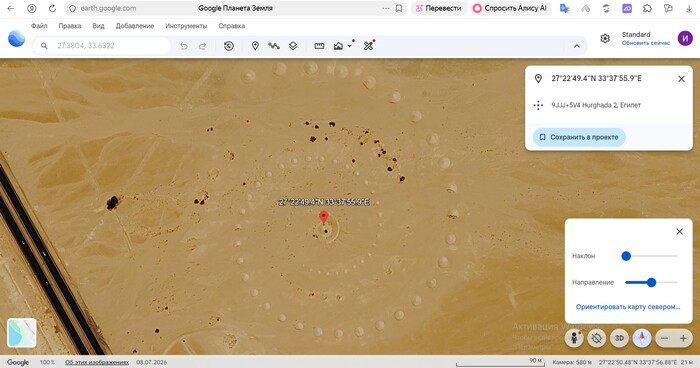700x368 pixels.
Task: Click Спросить Алису AI button
Action: (x=510, y=8)
